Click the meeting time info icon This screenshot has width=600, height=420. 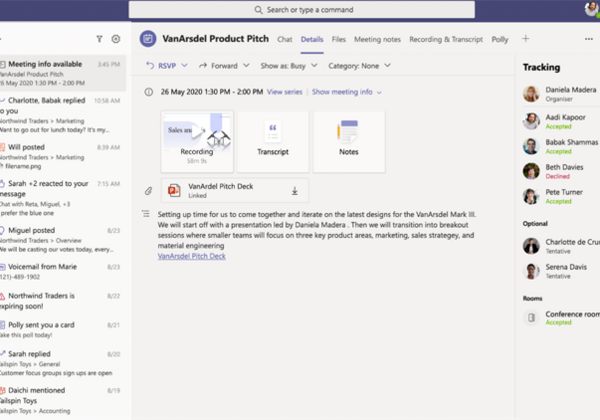pos(148,92)
